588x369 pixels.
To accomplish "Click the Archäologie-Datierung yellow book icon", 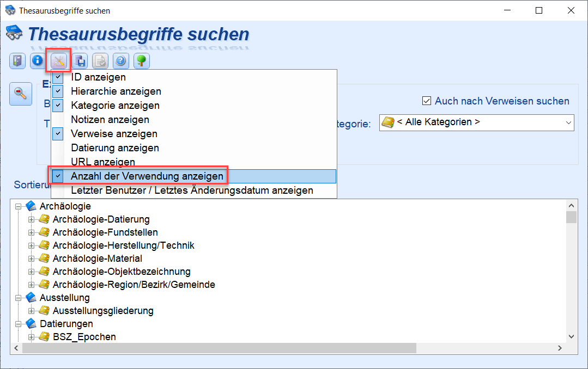I will (44, 219).
